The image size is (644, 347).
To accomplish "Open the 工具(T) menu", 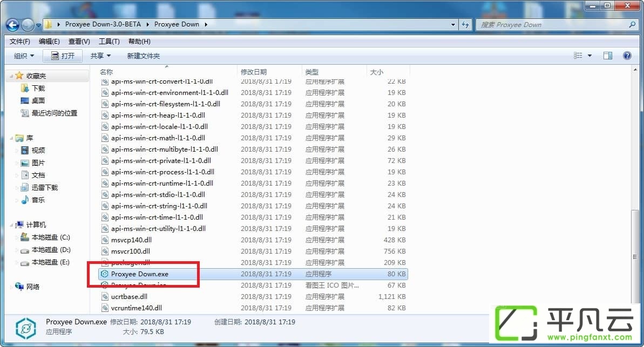I will 109,42.
